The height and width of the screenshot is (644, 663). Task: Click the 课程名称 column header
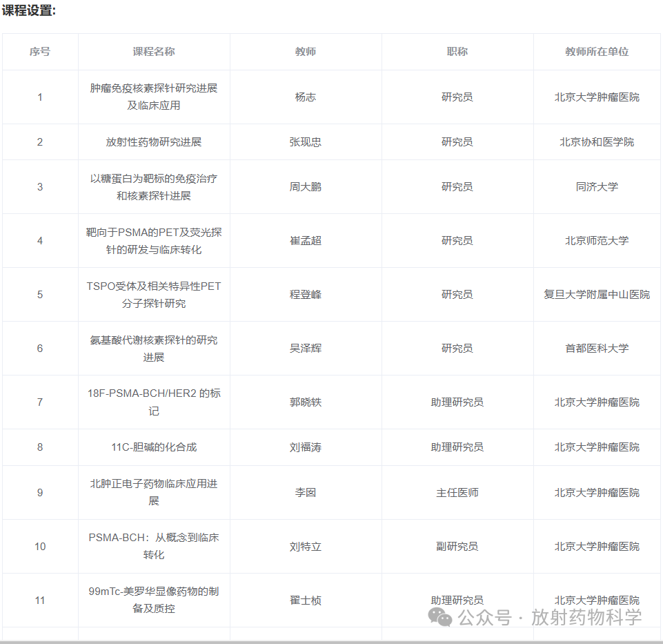tap(154, 52)
